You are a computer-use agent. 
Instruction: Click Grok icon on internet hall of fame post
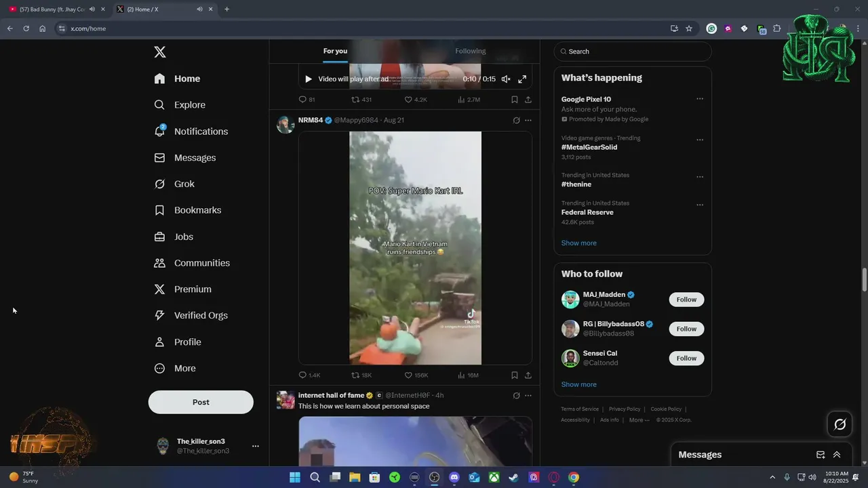point(516,396)
